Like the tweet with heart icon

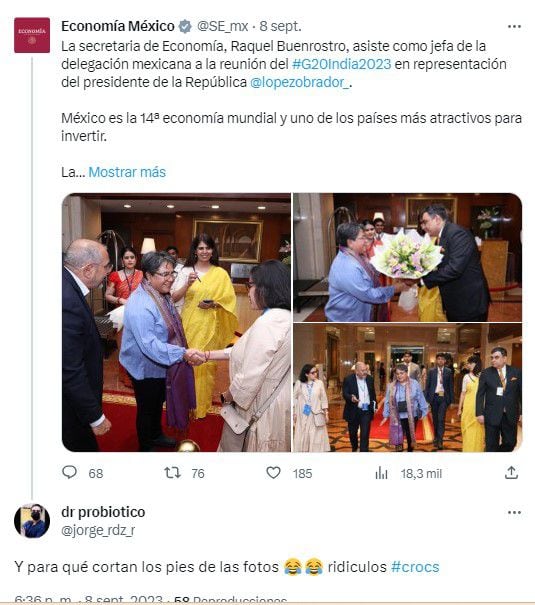click(273, 472)
